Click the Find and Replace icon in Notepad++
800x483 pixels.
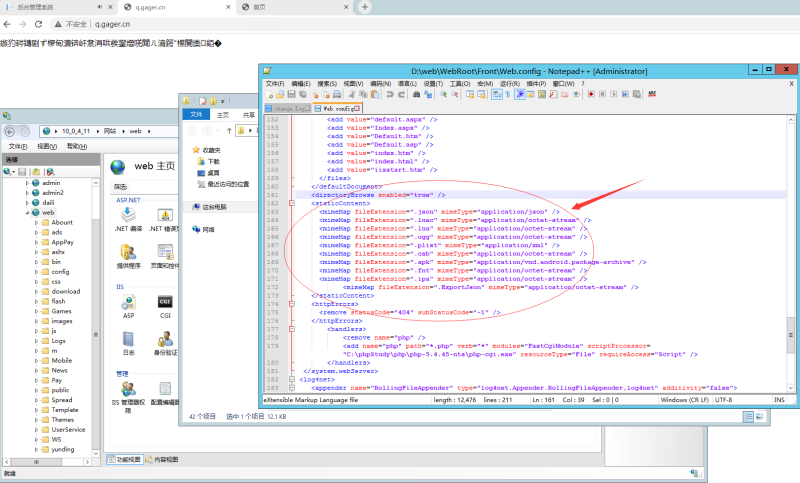(428, 94)
